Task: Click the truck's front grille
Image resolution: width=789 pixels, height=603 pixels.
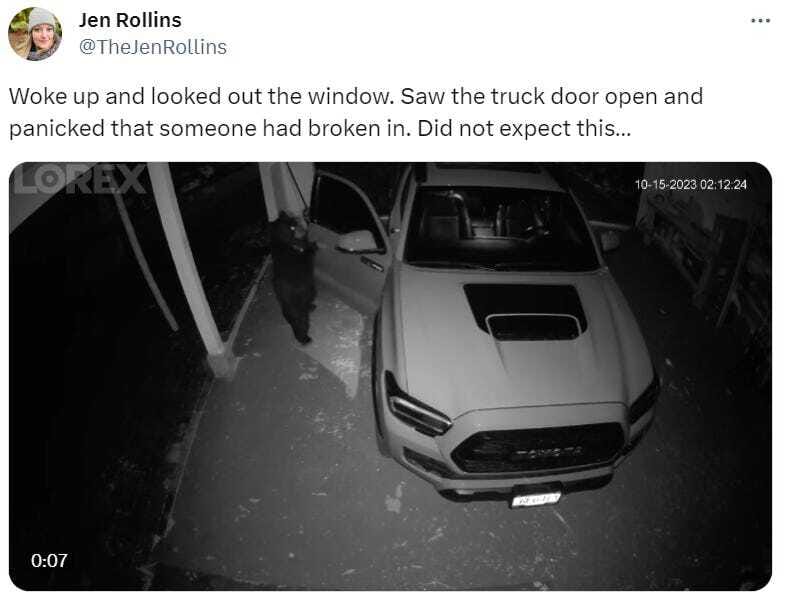Action: pos(537,448)
